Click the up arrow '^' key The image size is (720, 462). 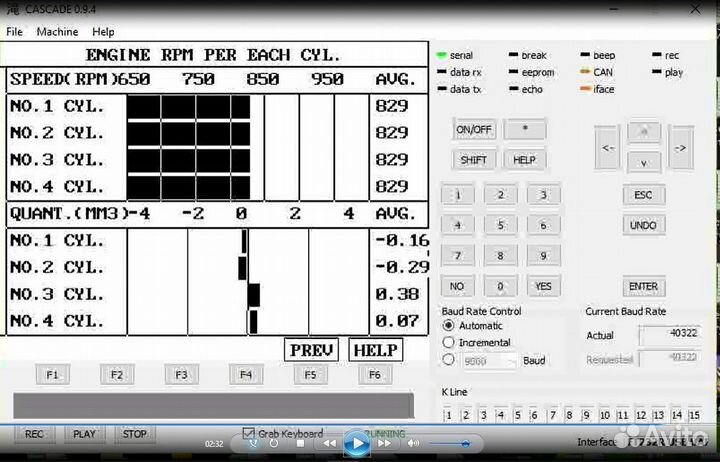[x=644, y=133]
